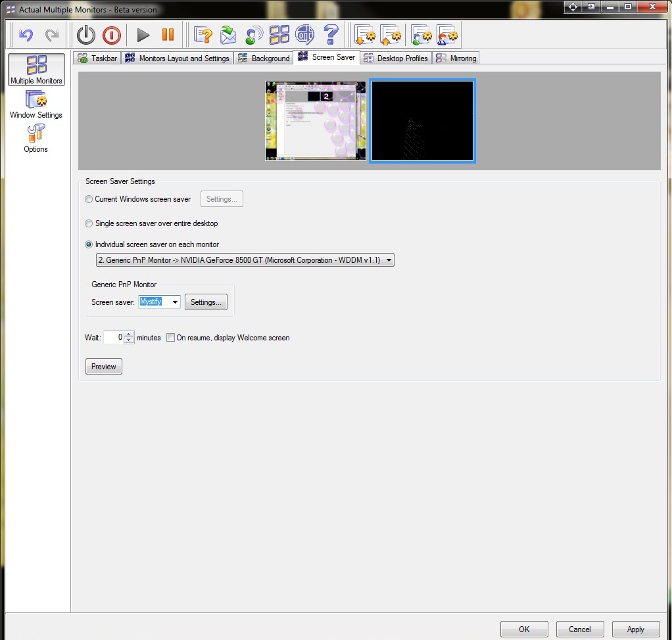The width and height of the screenshot is (672, 640).
Task: Open Options in the sidebar
Action: pos(36,139)
